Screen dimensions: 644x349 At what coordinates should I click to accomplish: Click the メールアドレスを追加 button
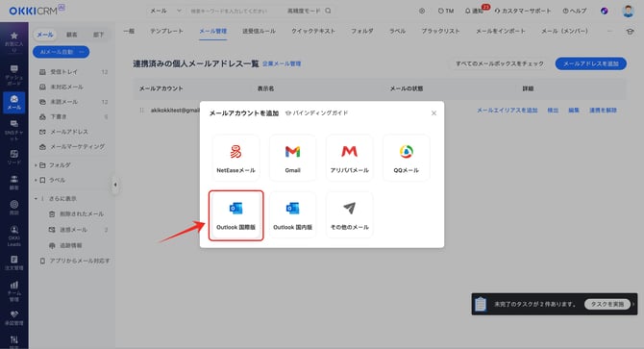(x=590, y=63)
